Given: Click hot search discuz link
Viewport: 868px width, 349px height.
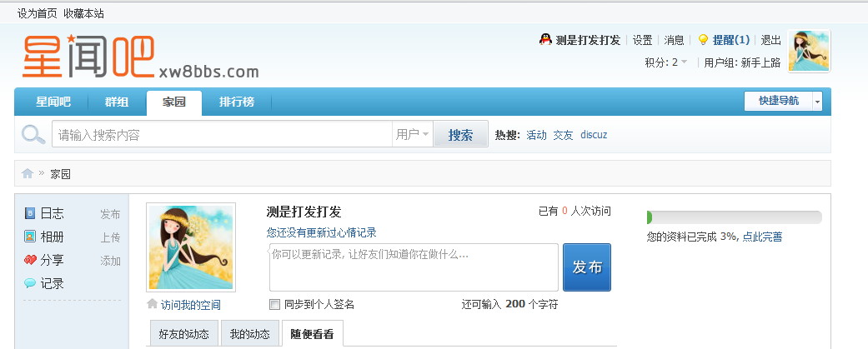Looking at the screenshot, I should (x=594, y=135).
